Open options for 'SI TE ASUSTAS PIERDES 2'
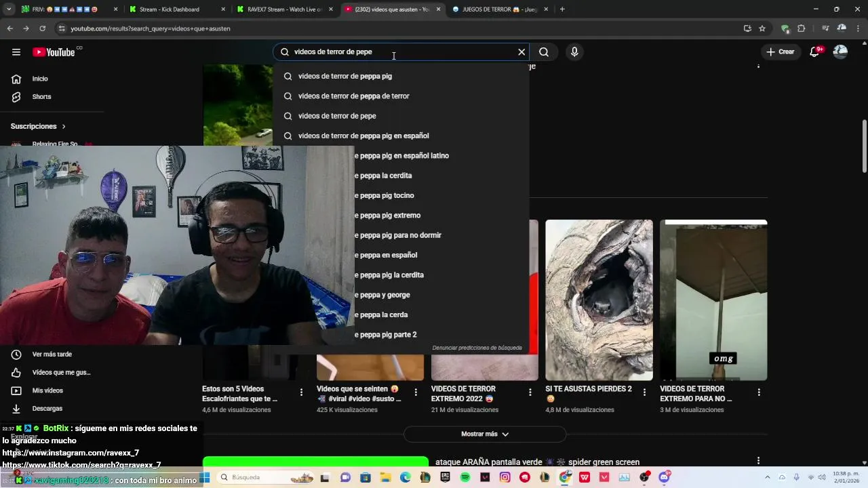Image resolution: width=868 pixels, height=488 pixels. [x=644, y=392]
